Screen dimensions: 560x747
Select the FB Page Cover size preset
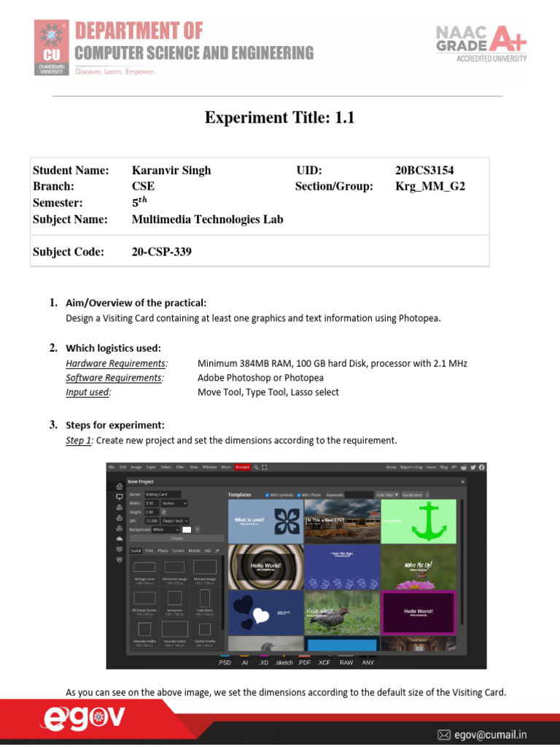point(144,570)
